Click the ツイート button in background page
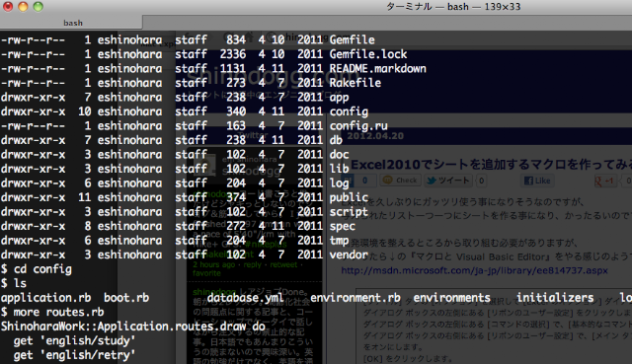 coord(447,181)
